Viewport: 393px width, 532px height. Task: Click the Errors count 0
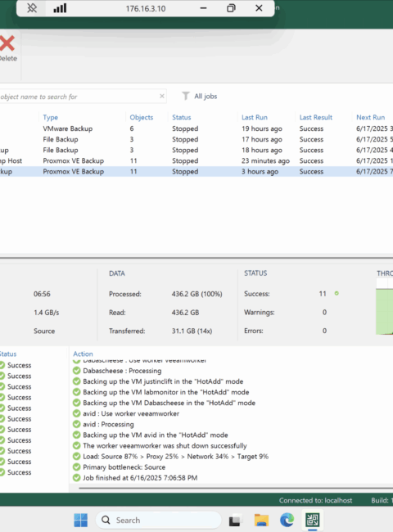pyautogui.click(x=324, y=331)
